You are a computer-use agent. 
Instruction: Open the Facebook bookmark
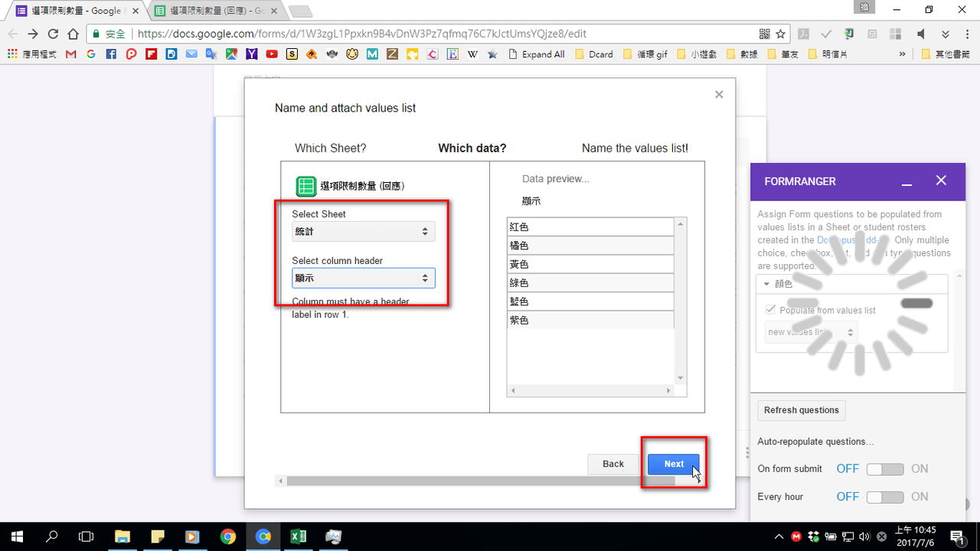tap(111, 54)
